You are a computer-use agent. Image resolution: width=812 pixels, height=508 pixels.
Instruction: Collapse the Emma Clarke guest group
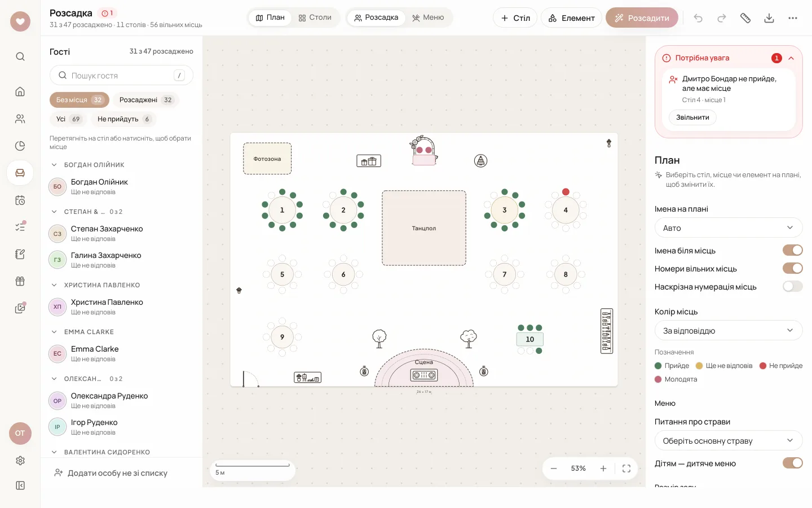click(54, 332)
